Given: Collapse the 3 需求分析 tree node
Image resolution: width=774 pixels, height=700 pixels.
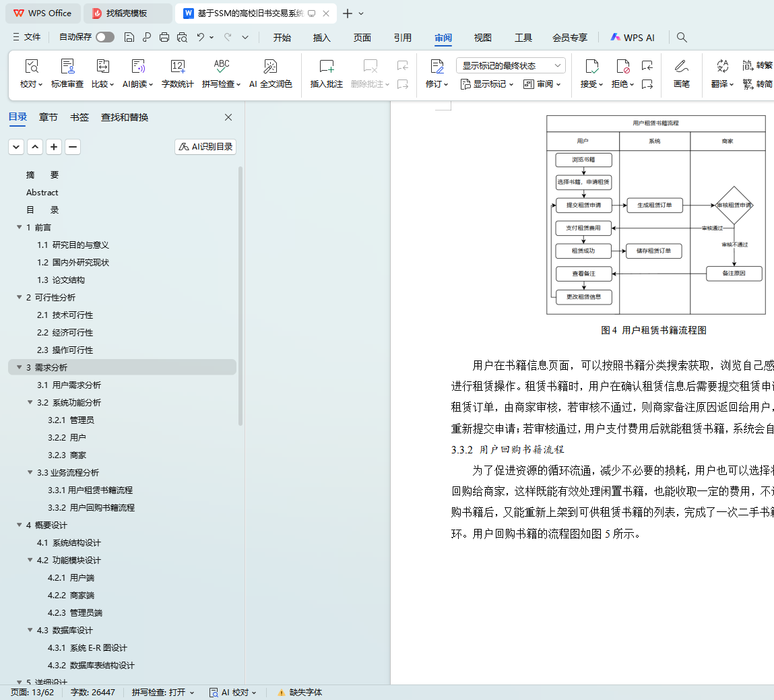Looking at the screenshot, I should tap(20, 367).
